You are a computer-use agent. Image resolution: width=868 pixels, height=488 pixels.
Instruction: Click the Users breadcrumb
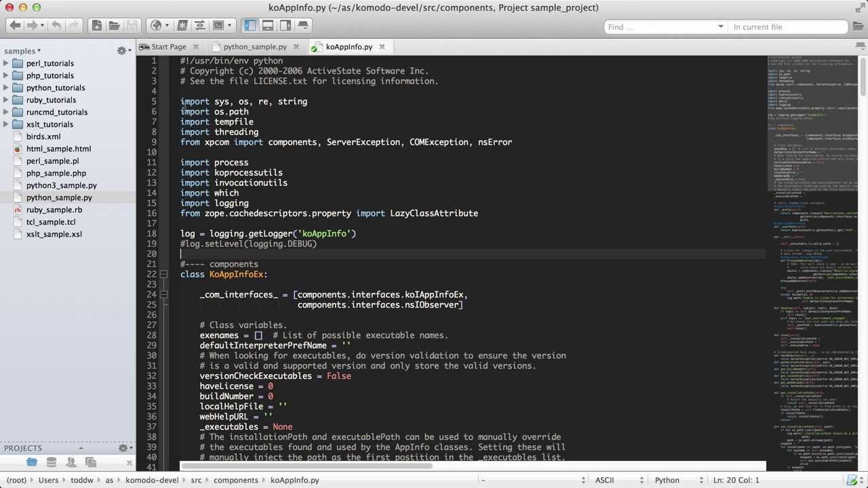click(48, 480)
